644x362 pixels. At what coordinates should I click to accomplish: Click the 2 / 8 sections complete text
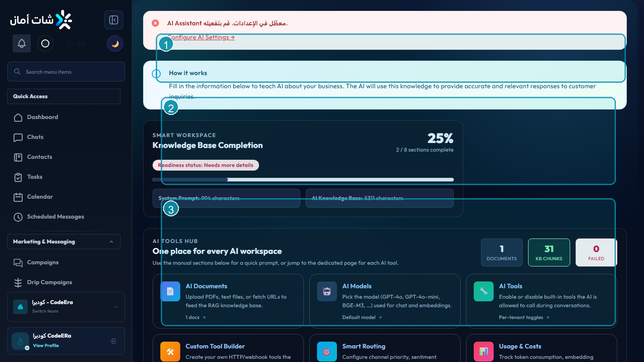424,150
